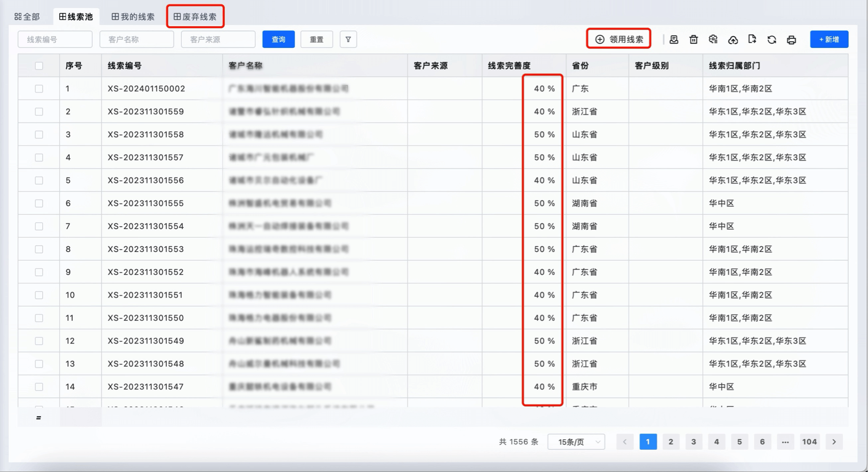Open the 15条/页 page size dropdown

576,442
